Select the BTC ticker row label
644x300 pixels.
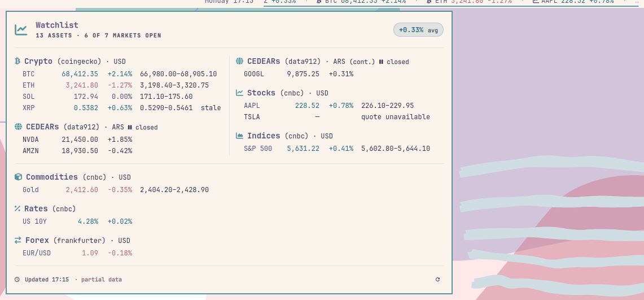click(29, 74)
